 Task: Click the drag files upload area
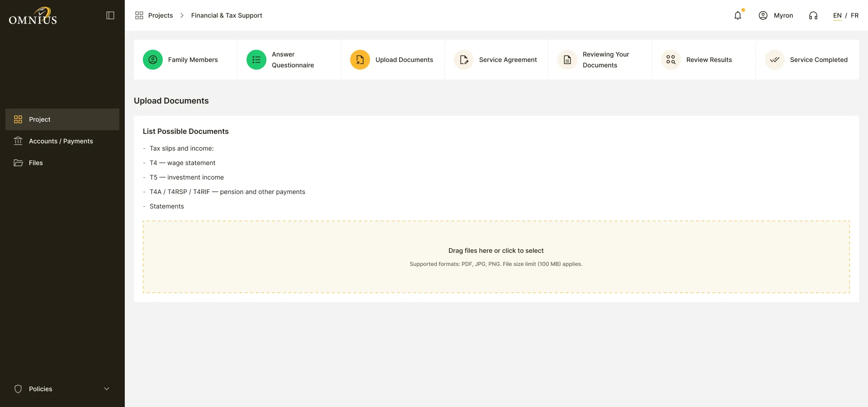coord(496,257)
